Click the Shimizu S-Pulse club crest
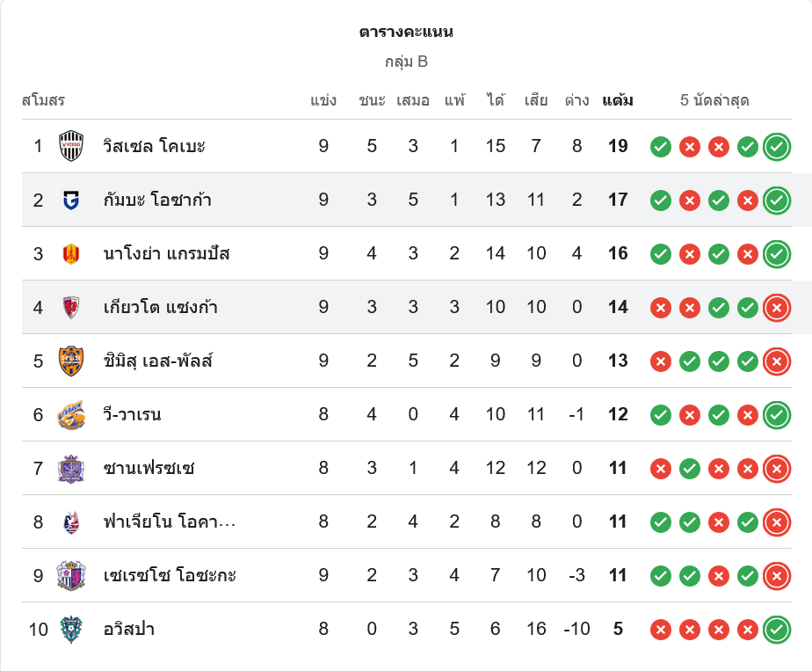The height and width of the screenshot is (671, 812). (70, 361)
